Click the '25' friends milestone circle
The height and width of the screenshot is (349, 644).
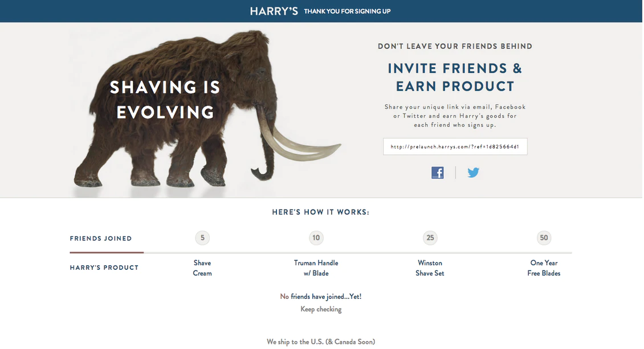[430, 237]
